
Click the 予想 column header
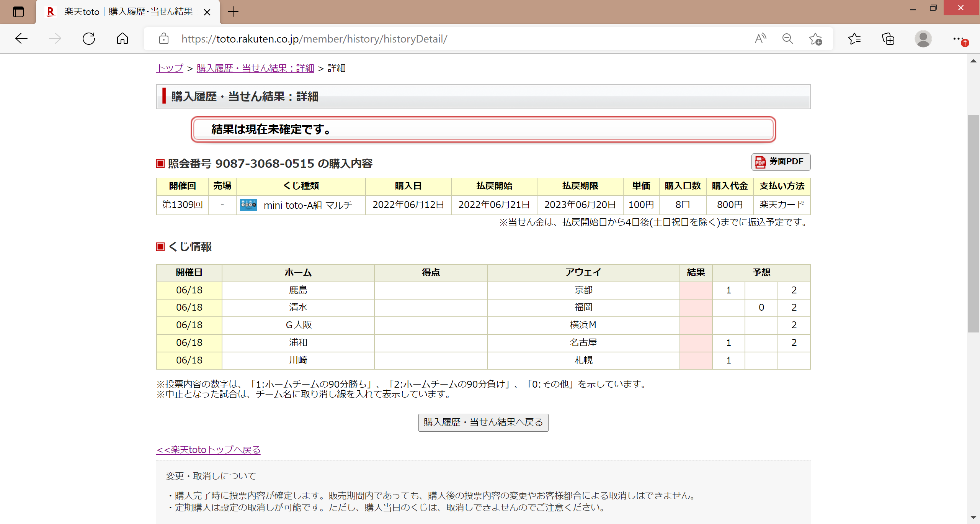point(761,273)
